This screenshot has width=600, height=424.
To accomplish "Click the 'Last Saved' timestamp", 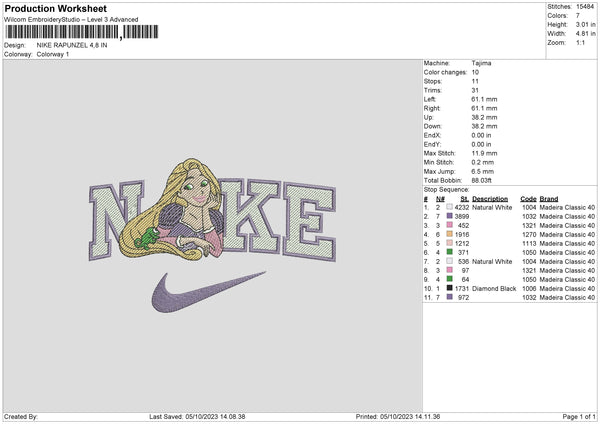I will (197, 417).
